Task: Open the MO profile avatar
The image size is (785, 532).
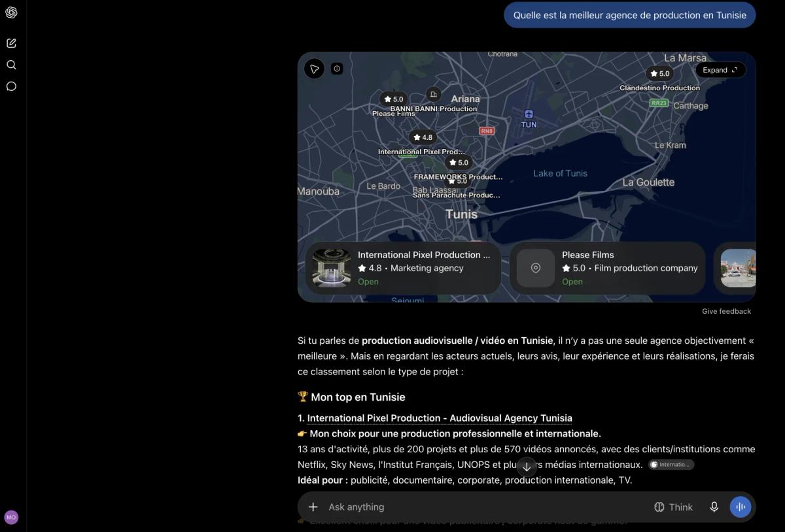Action: click(11, 517)
